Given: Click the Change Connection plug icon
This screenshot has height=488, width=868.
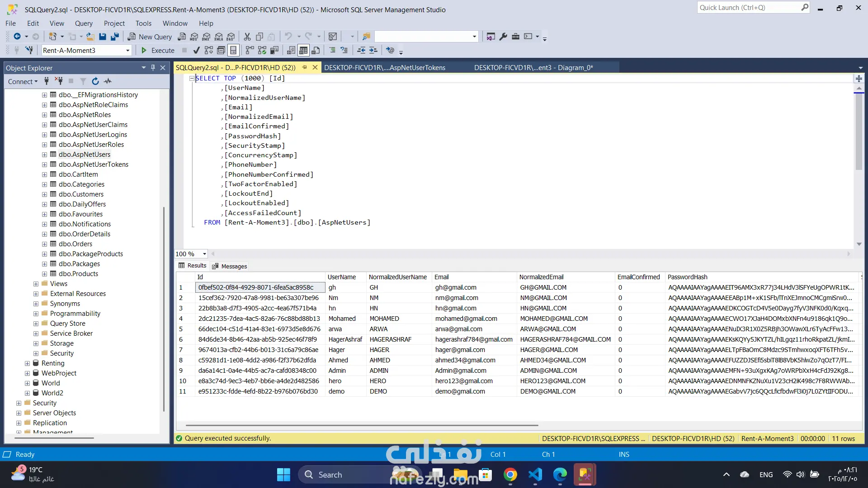Looking at the screenshot, I should click(x=29, y=50).
